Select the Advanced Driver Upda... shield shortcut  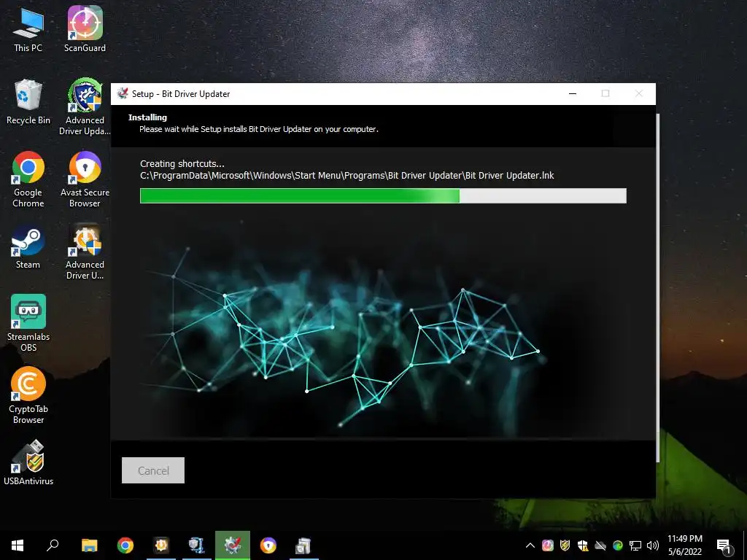(85, 106)
